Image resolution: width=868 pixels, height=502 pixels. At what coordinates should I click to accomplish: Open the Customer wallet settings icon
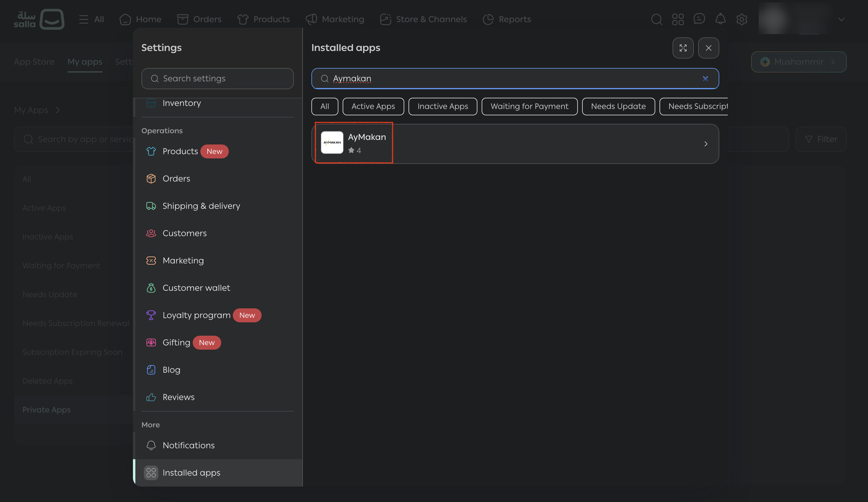click(x=151, y=288)
